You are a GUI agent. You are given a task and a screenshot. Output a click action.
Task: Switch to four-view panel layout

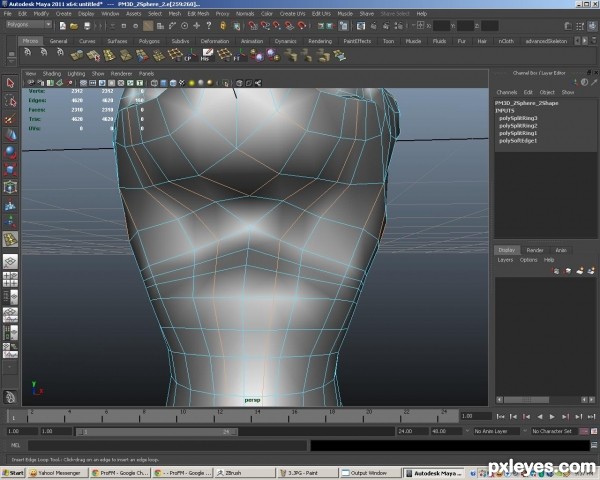tap(10, 279)
